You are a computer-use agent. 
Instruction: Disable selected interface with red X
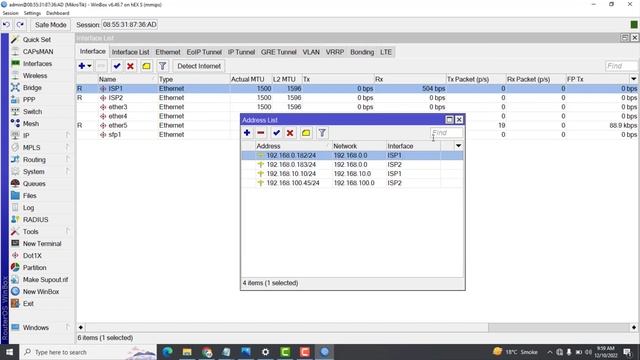[x=131, y=66]
